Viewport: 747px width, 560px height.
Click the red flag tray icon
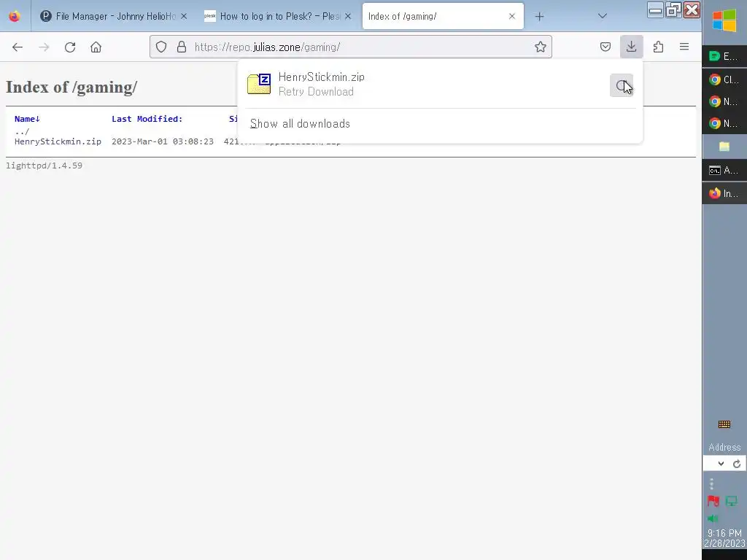713,501
